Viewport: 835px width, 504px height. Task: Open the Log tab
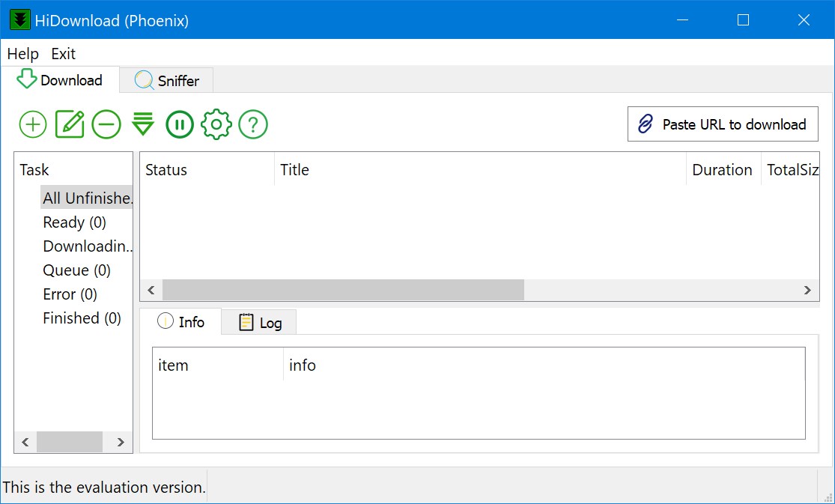260,323
